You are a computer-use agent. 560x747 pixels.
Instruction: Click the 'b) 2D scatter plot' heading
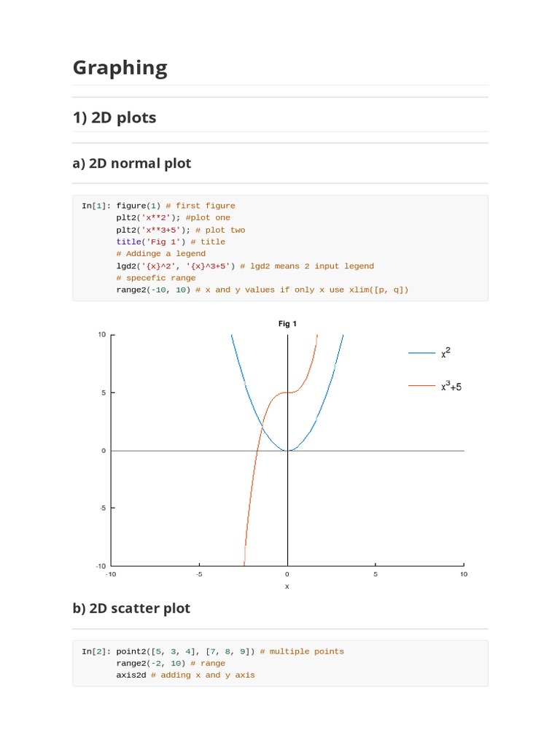pos(131,608)
